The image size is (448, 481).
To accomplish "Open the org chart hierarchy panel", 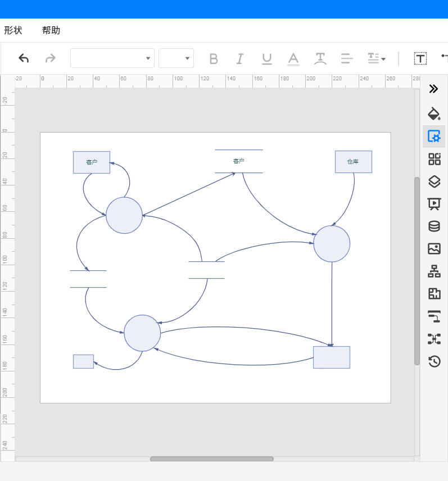I will tap(434, 271).
